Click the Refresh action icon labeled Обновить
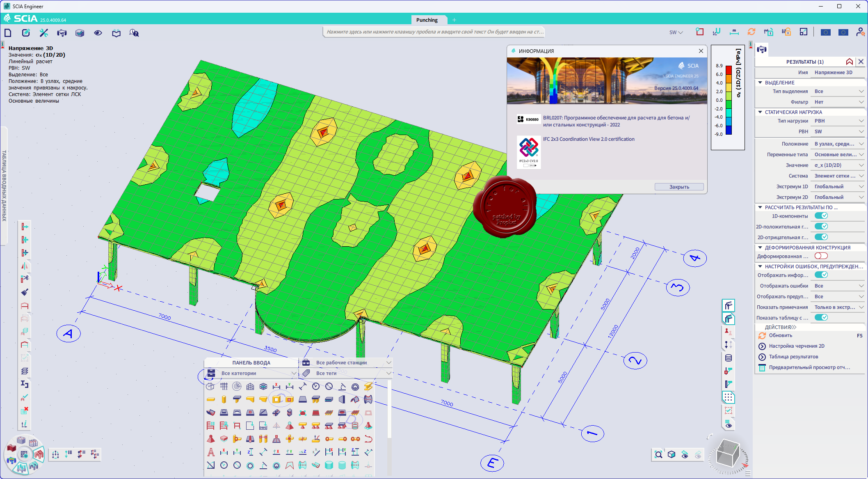 click(762, 335)
